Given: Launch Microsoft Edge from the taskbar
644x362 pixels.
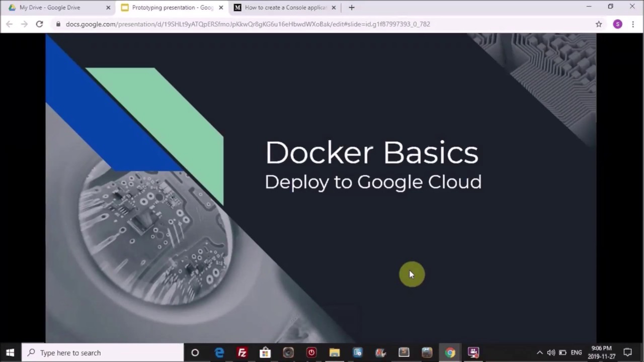Looking at the screenshot, I should point(219,352).
